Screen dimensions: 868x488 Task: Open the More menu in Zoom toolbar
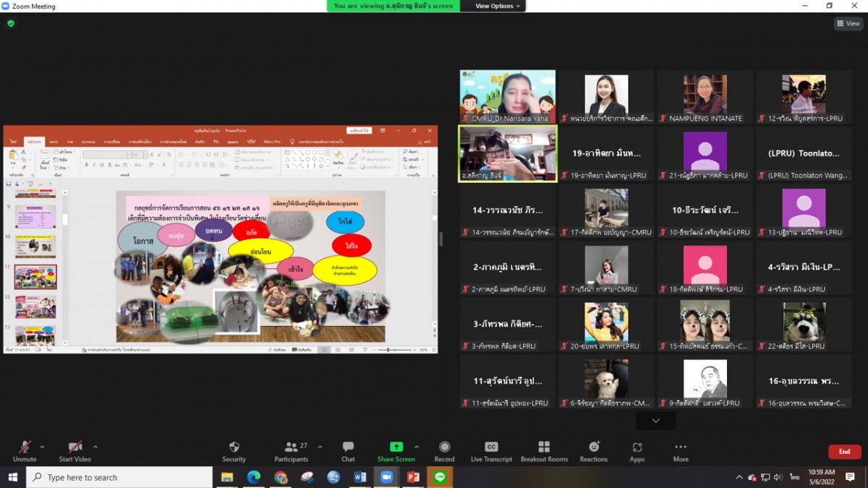(x=680, y=448)
